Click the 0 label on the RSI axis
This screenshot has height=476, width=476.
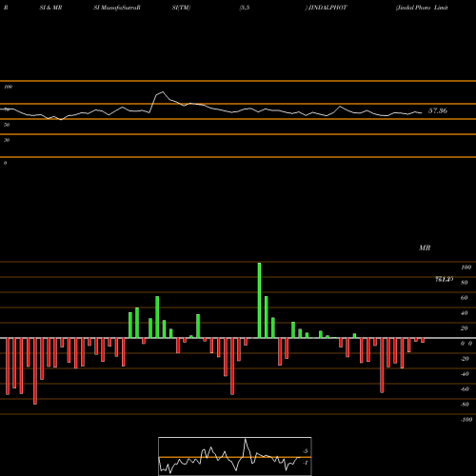pyautogui.click(x=5, y=163)
